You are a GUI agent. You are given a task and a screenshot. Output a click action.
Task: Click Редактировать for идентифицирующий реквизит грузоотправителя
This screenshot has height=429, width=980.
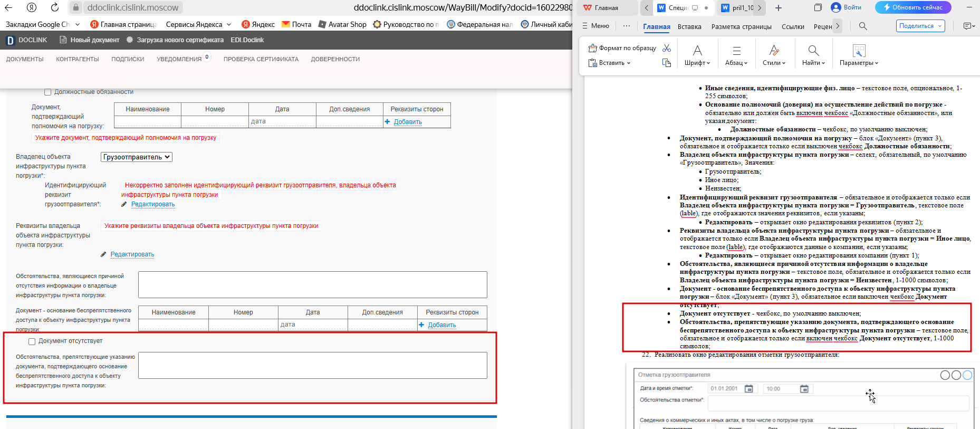click(153, 204)
